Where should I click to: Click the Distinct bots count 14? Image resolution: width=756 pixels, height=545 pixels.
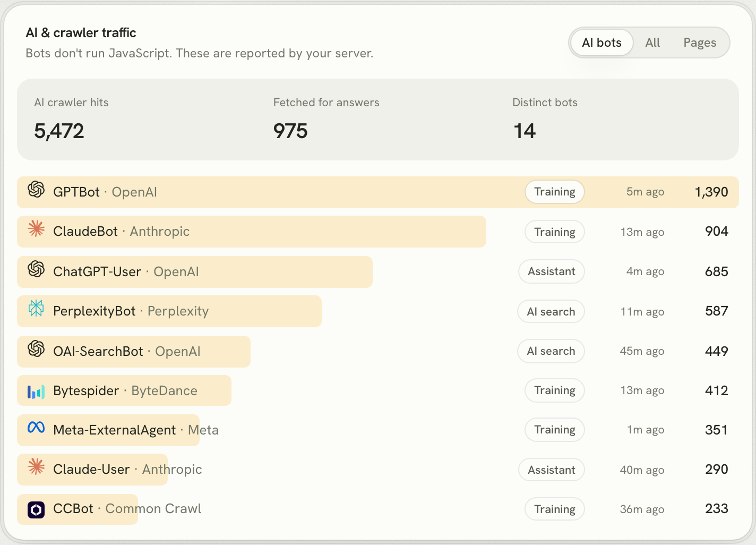[525, 131]
